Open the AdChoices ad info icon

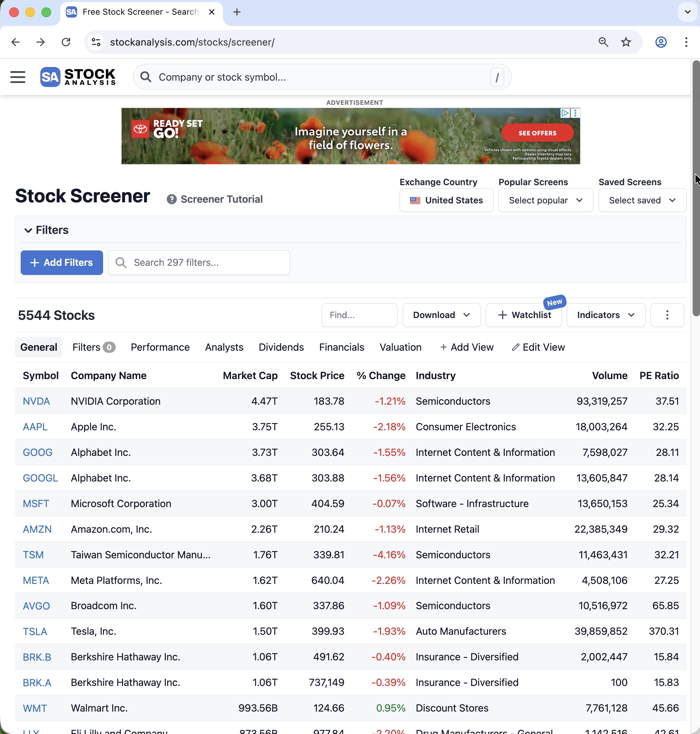point(565,113)
